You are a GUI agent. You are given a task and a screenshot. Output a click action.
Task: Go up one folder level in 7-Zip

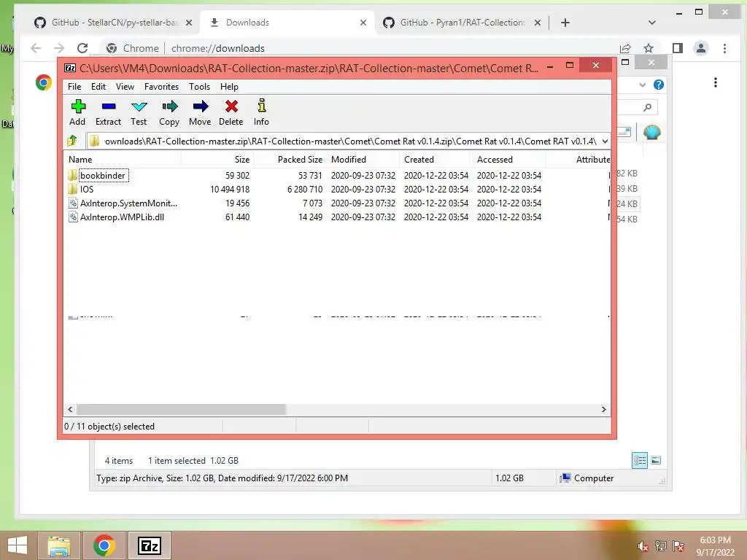72,141
